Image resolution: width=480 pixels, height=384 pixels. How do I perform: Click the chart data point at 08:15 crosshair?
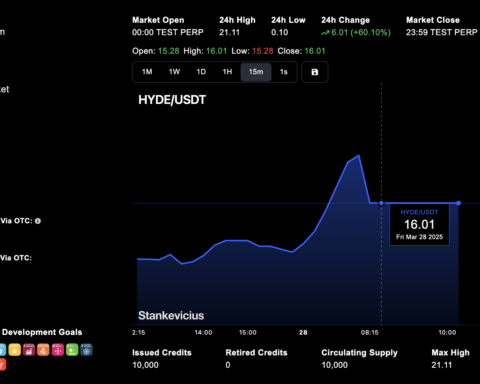(x=381, y=203)
